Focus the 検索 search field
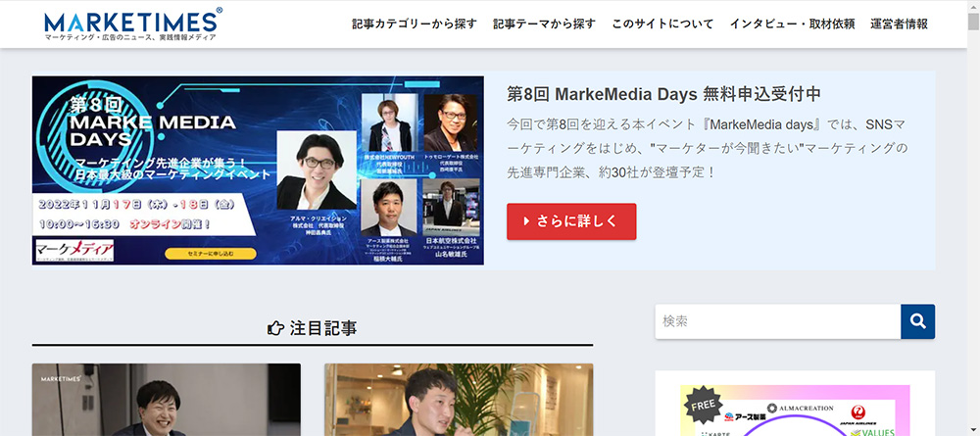 tap(777, 321)
